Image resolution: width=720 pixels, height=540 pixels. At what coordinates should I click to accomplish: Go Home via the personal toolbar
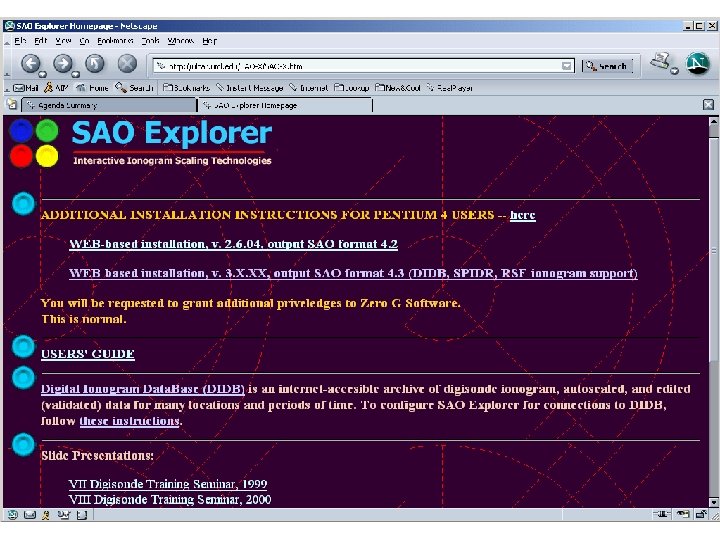(92, 87)
